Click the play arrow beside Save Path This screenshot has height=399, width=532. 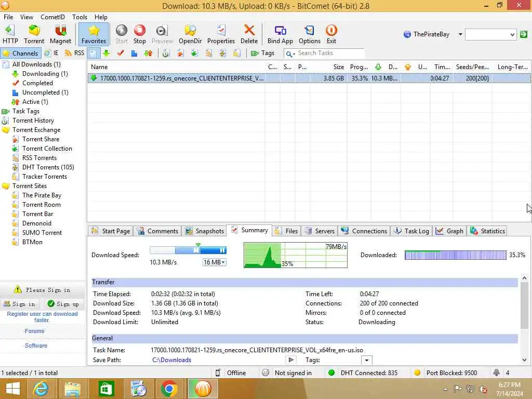click(291, 360)
